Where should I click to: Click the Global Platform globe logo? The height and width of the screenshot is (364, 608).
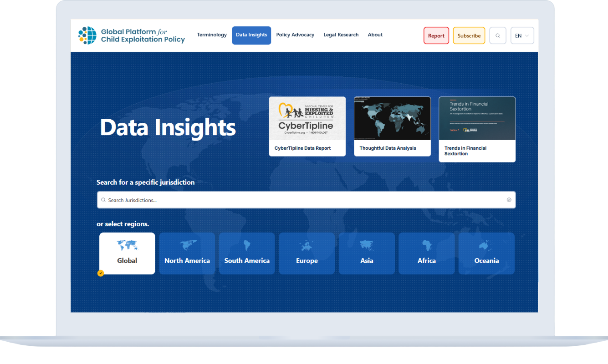coord(87,35)
